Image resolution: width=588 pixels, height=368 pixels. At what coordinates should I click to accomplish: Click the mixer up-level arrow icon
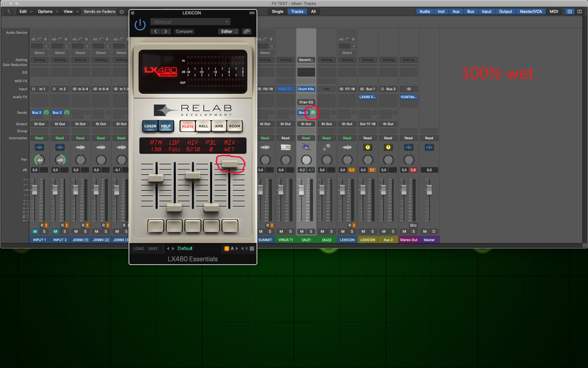click(9, 11)
